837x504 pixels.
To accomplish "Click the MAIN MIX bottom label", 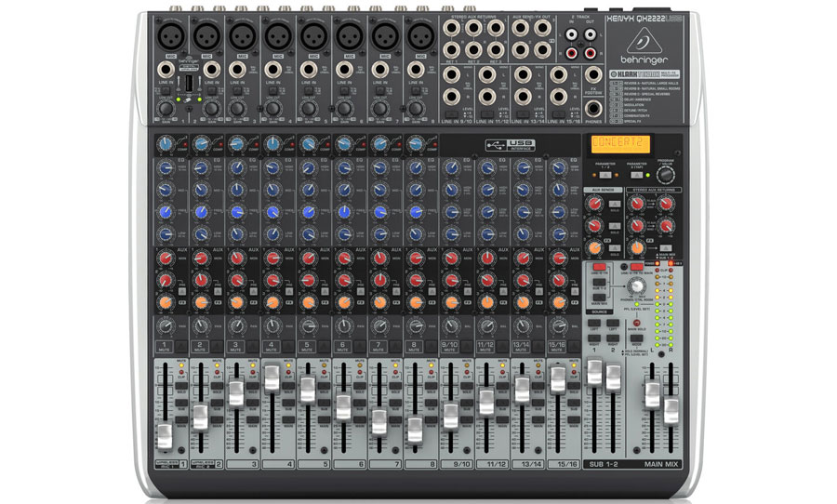I will (661, 465).
